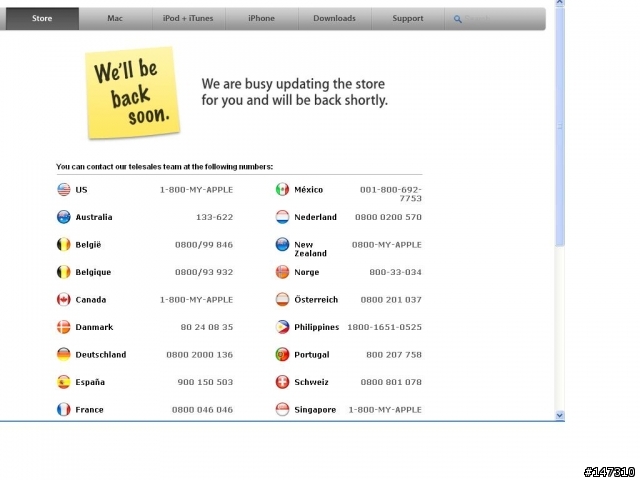Click the Danmark flag icon

click(64, 327)
